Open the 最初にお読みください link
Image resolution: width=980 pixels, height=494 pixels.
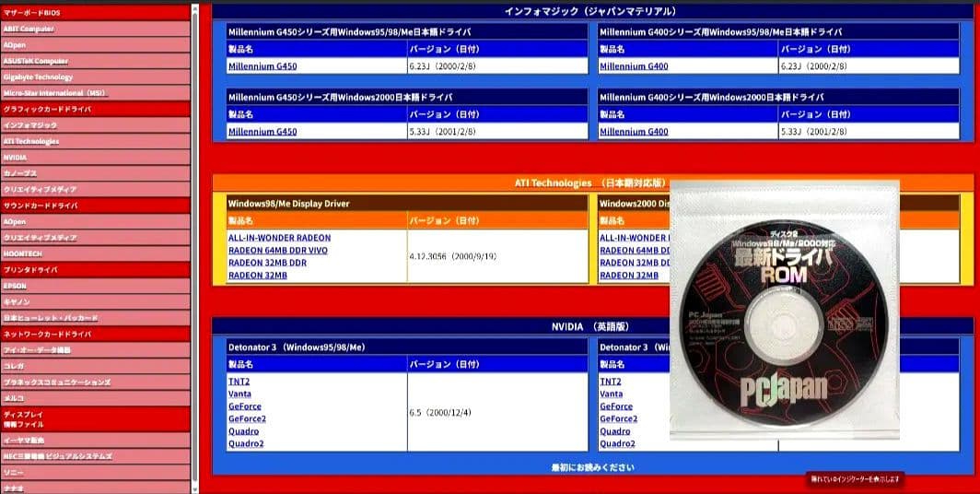click(x=592, y=468)
